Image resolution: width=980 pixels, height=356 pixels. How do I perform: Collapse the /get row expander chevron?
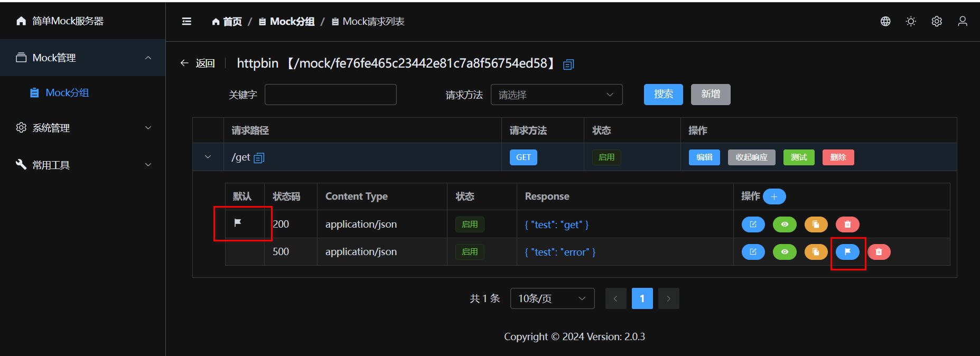click(x=208, y=157)
